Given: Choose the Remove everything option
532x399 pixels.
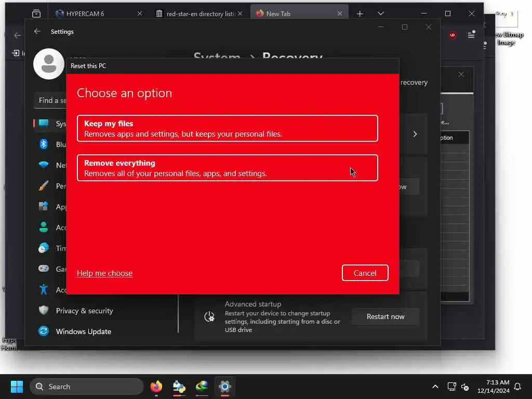Looking at the screenshot, I should tap(228, 168).
